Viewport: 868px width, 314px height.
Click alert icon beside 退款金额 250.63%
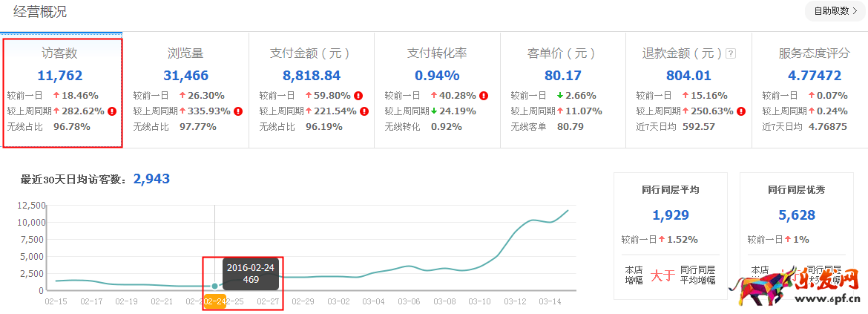pos(740,111)
